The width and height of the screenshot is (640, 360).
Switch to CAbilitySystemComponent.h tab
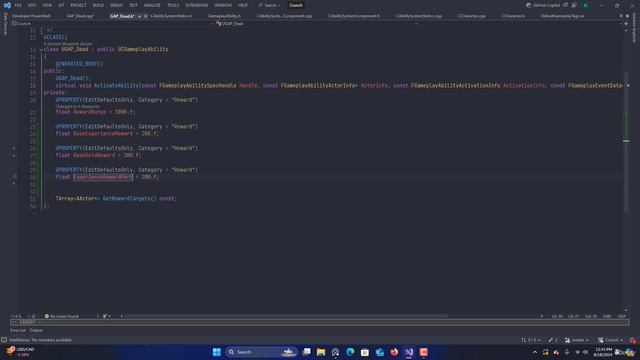click(354, 16)
